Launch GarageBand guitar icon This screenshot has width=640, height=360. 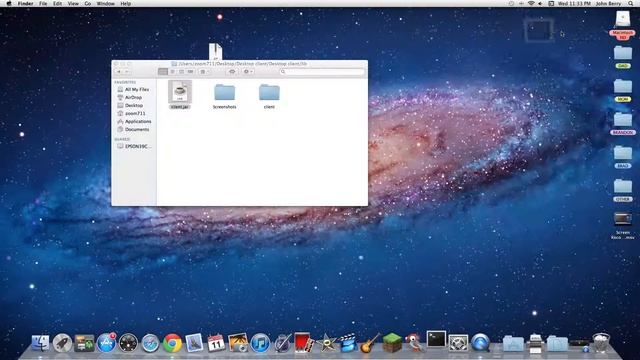[370, 343]
